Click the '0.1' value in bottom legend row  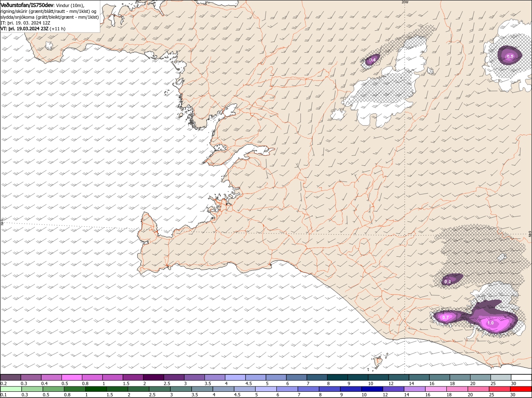click(x=3, y=395)
